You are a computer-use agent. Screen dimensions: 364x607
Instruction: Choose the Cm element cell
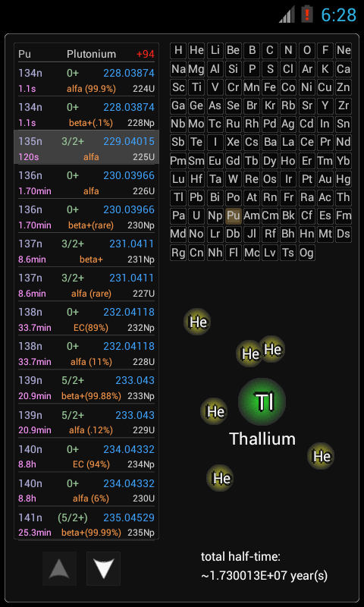pyautogui.click(x=270, y=215)
